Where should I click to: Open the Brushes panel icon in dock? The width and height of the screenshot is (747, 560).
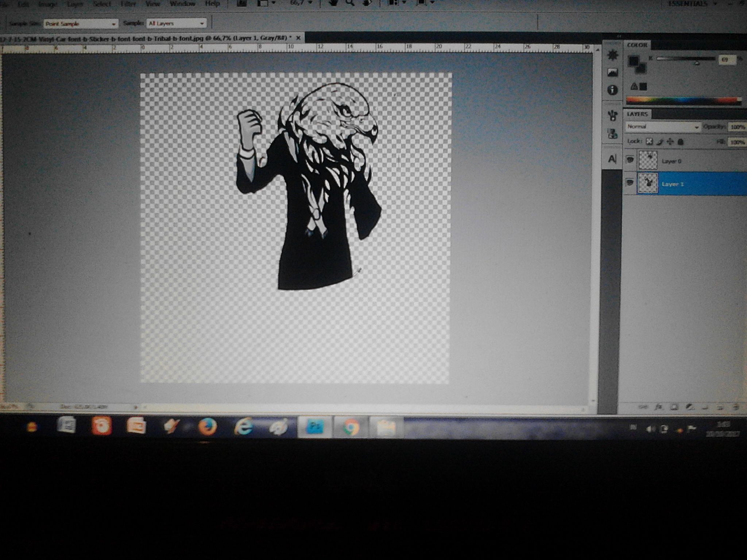613,116
